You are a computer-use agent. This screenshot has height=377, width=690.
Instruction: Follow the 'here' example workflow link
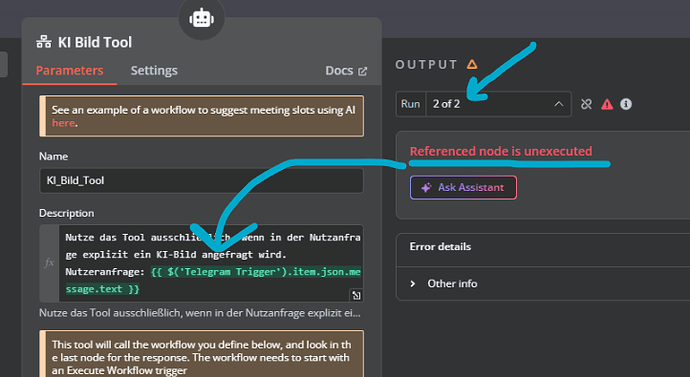[63, 123]
